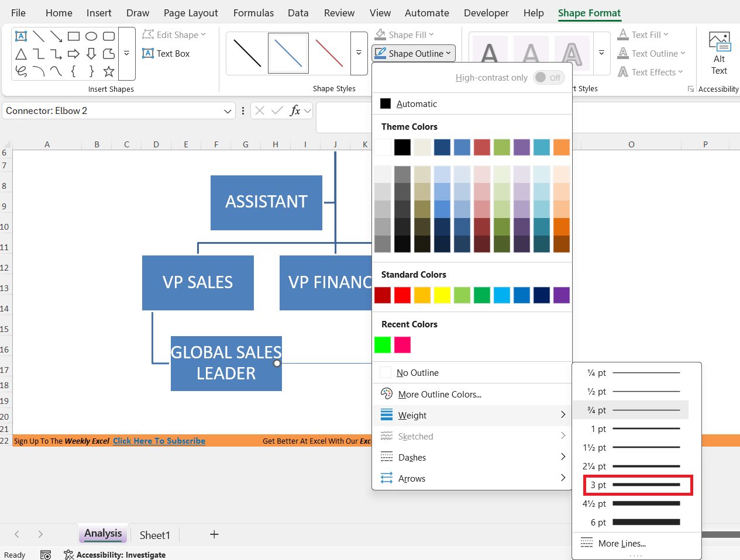
Task: Open the Text Fill dropdown
Action: tap(643, 34)
